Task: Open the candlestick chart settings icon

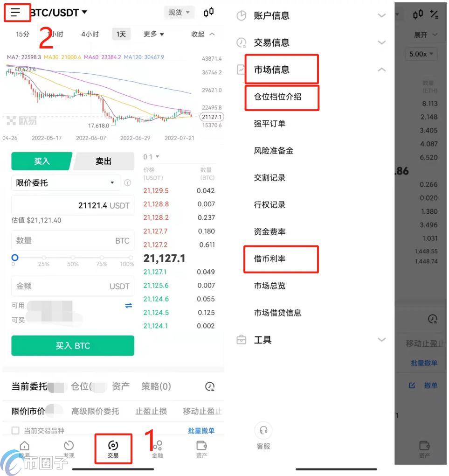Action: point(209,13)
